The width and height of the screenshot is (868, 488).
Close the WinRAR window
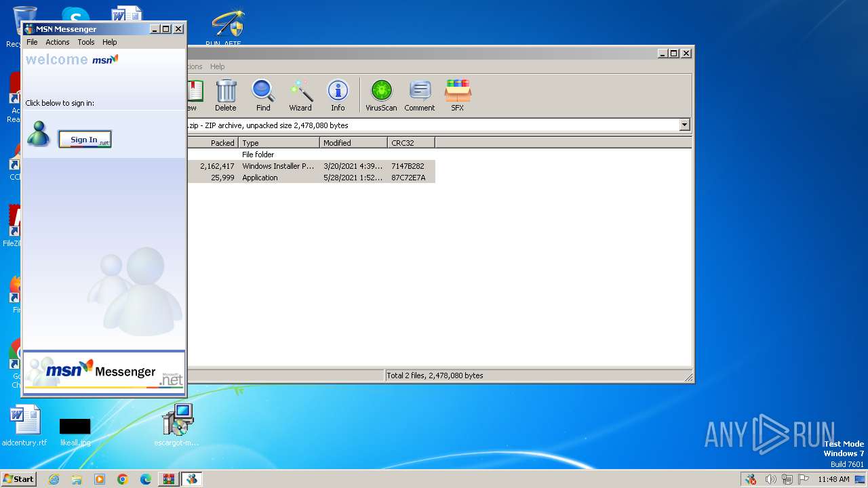pos(686,53)
